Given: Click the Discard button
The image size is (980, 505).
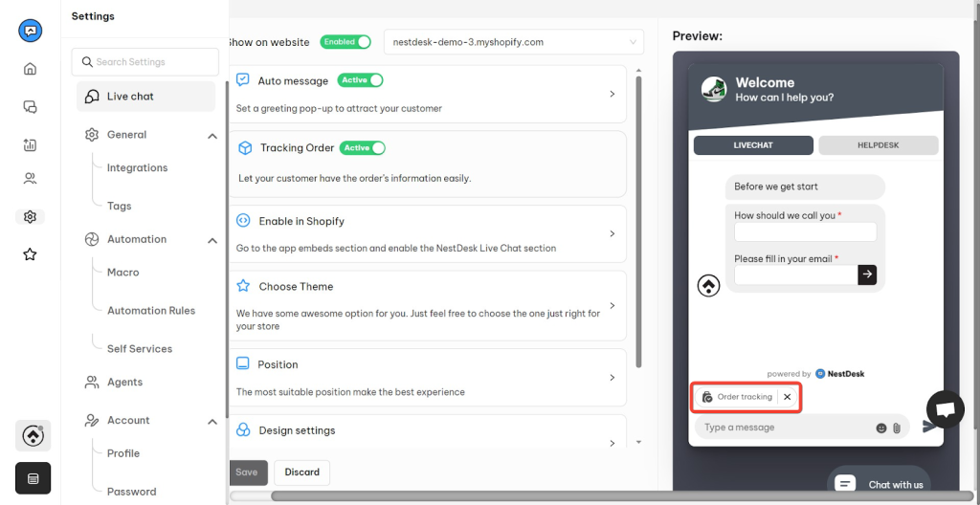Looking at the screenshot, I should tap(301, 472).
